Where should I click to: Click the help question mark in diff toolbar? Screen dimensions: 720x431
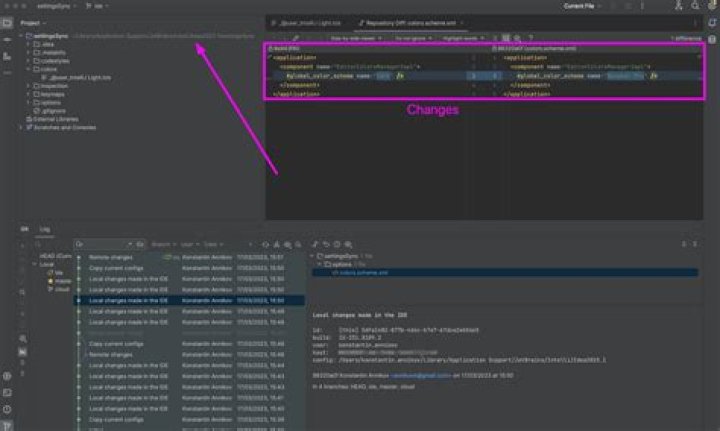coord(530,39)
